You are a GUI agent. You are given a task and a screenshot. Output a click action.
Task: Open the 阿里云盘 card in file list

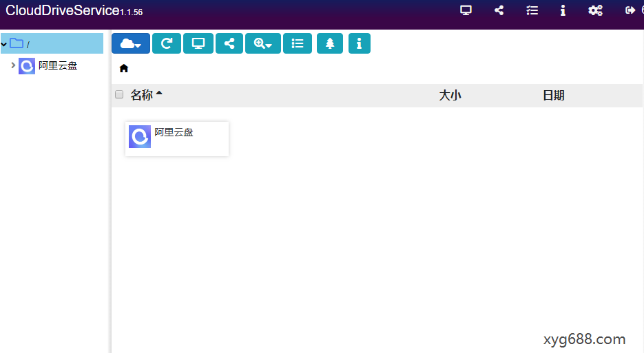click(x=177, y=139)
